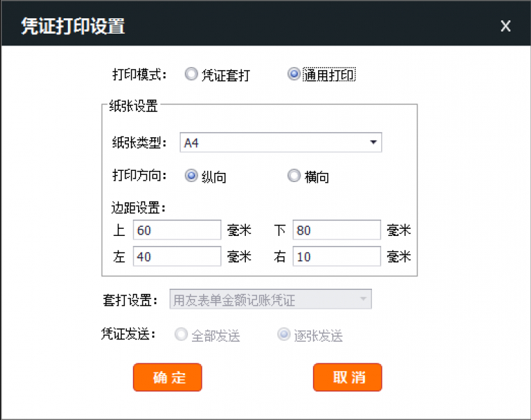Click the 边距设置 label
This screenshot has width=531, height=420.
[x=137, y=207]
